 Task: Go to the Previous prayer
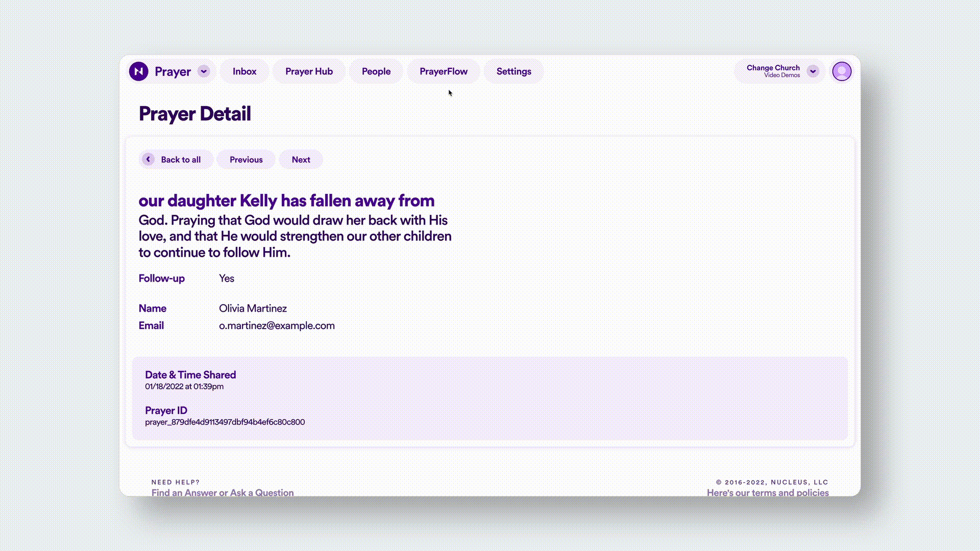tap(246, 160)
